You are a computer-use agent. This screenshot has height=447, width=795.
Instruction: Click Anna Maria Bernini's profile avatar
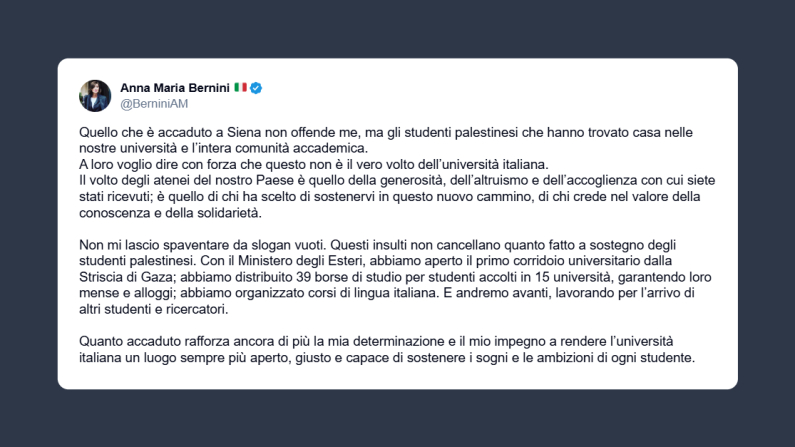point(95,95)
